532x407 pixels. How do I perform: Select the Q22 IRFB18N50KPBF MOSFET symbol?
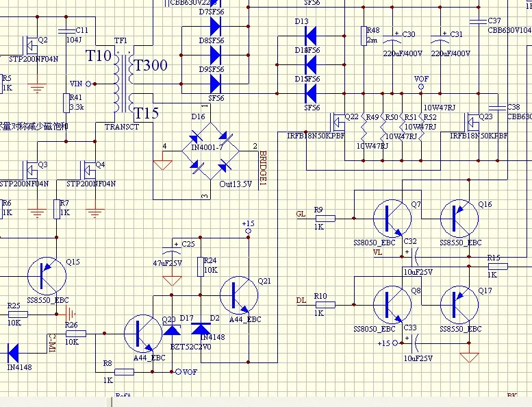[x=338, y=122]
